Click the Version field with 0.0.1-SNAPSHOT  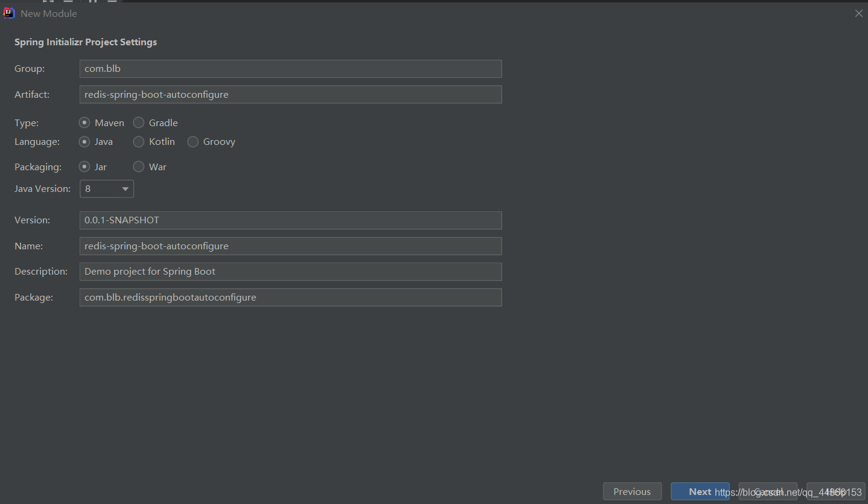pyautogui.click(x=290, y=220)
